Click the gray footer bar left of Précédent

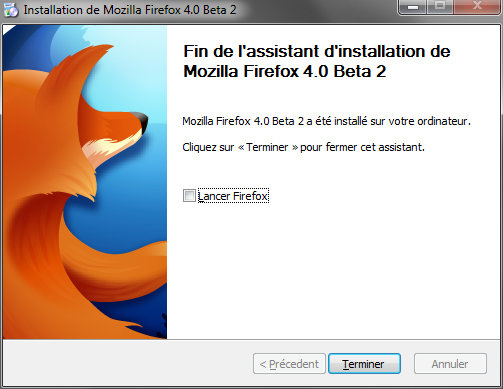[x=127, y=363]
